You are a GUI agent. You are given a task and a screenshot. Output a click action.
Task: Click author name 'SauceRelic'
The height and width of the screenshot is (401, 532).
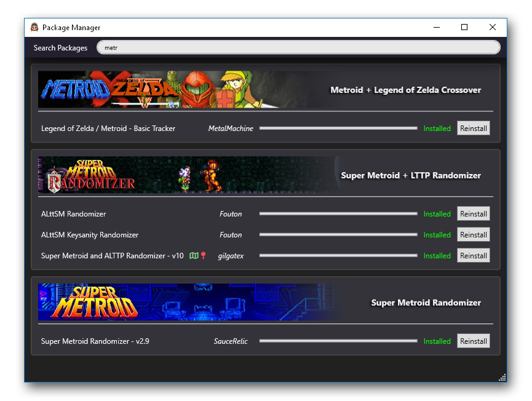point(231,341)
